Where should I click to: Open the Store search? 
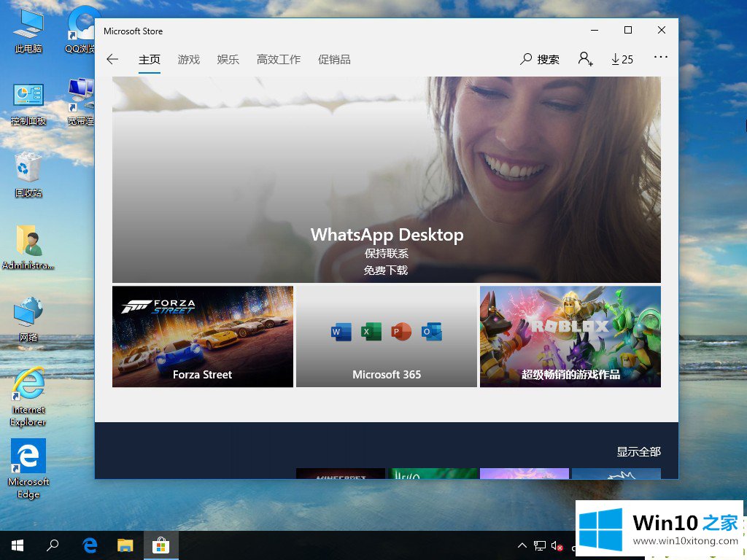click(540, 59)
